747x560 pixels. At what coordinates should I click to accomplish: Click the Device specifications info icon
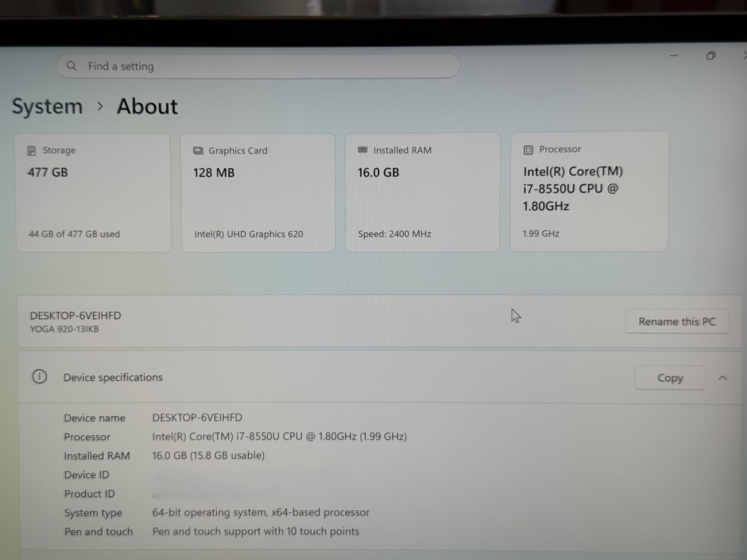click(40, 377)
